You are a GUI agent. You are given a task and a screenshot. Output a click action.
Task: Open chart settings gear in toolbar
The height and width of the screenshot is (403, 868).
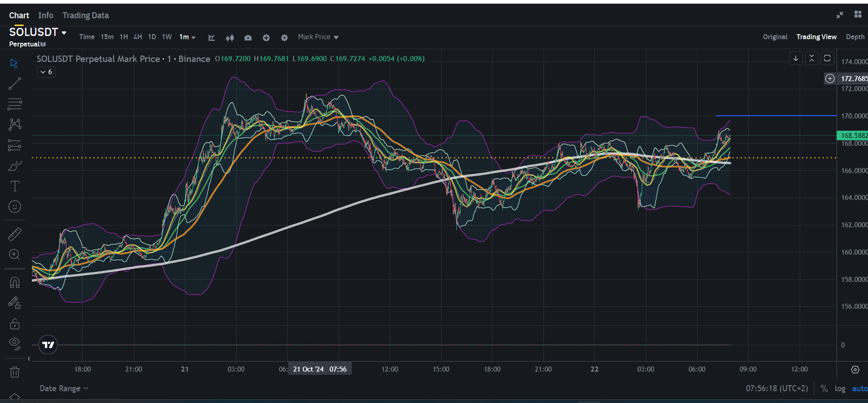tap(284, 38)
